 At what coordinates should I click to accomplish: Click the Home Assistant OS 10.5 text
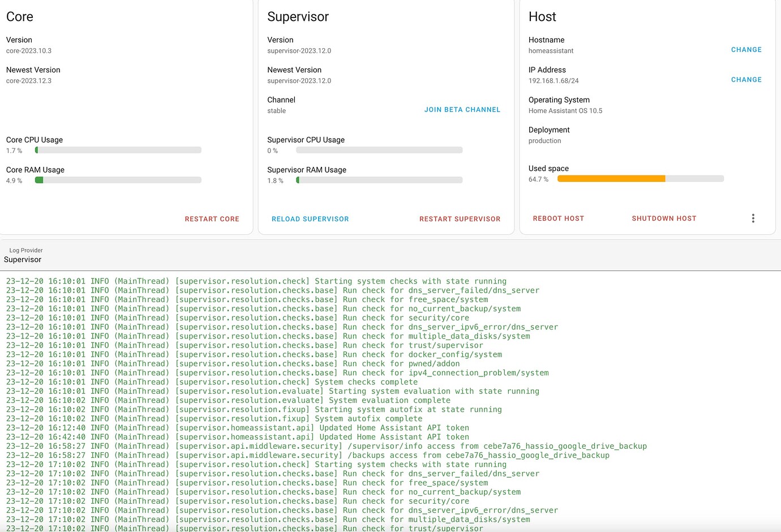coord(565,110)
